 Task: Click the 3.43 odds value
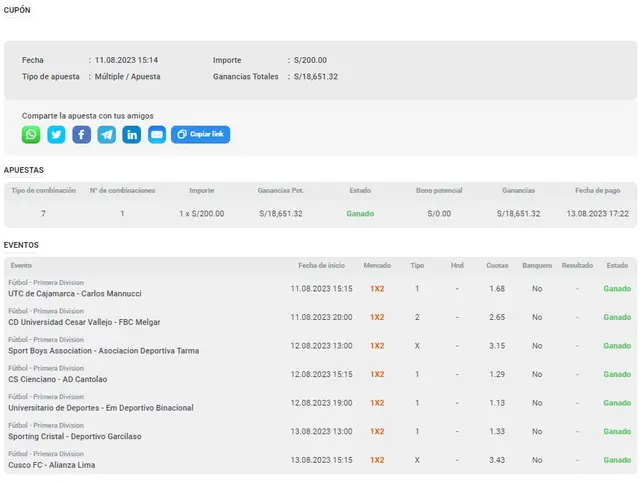coord(497,460)
